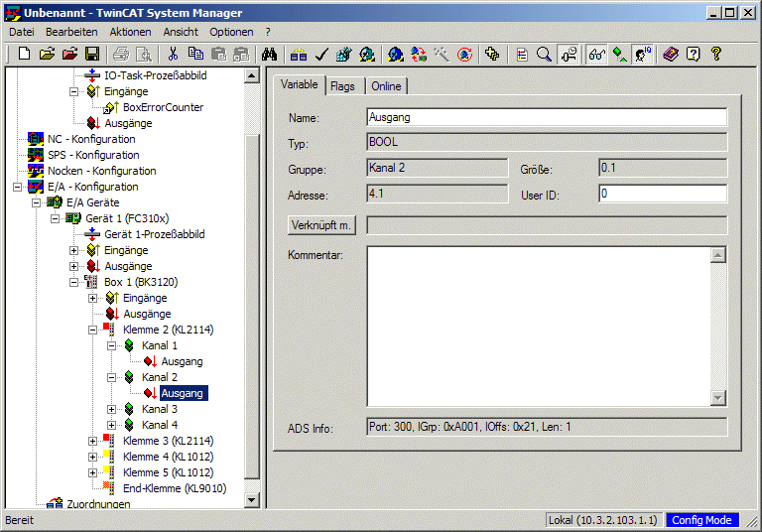Screen dimensions: 762x532
Task: Click the tree scrollbar down arrow
Action: pyautogui.click(x=251, y=500)
